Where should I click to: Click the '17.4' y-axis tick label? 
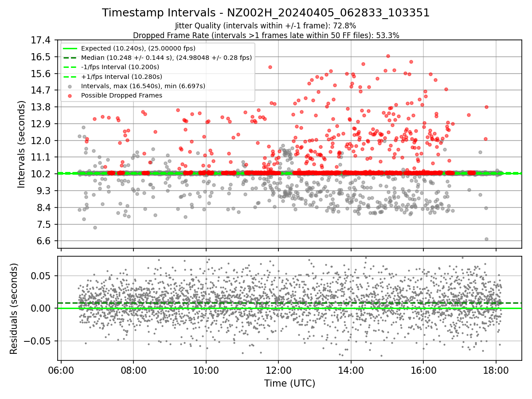[x=40, y=40]
